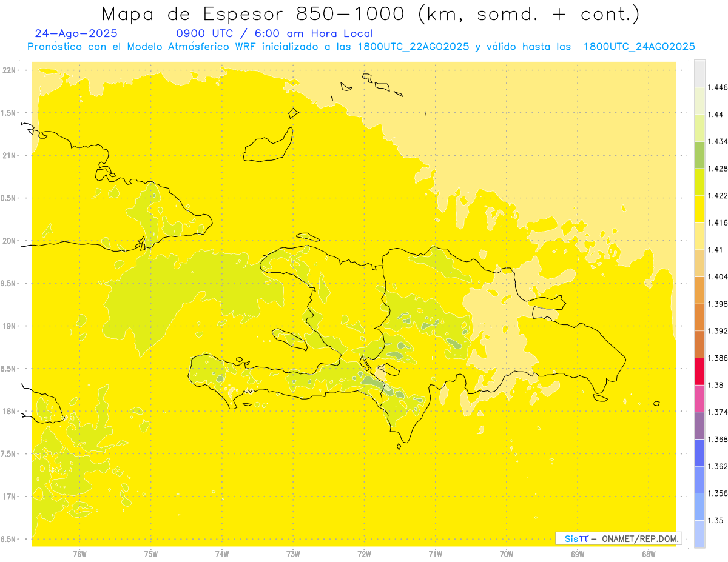Click the green 1.428–1.434 colorbar band
The width and height of the screenshot is (728, 562).
tap(699, 155)
